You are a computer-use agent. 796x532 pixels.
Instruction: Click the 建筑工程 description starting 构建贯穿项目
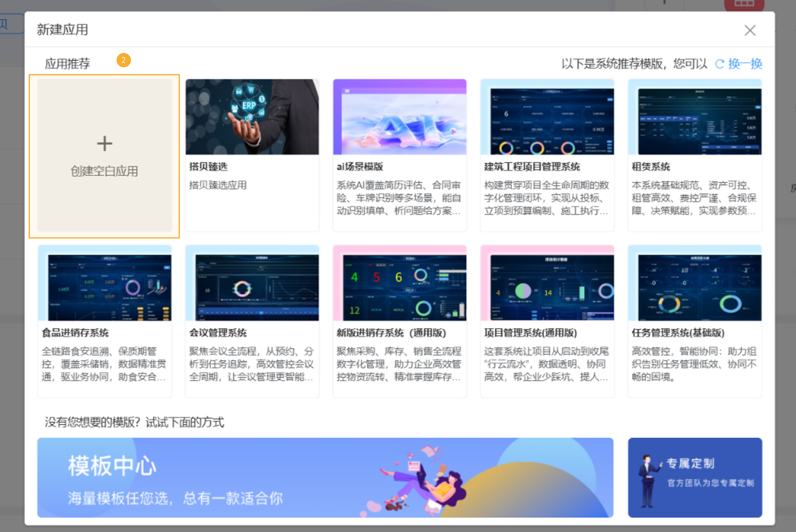pos(546,198)
